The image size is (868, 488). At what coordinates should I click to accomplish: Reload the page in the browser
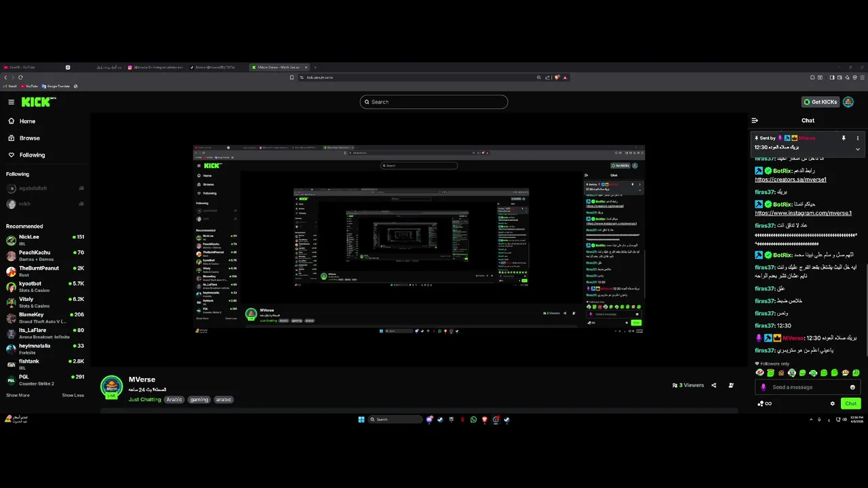[x=20, y=77]
